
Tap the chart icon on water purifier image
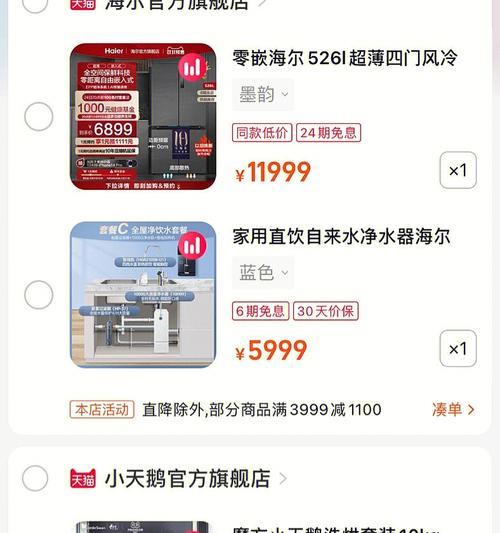pyautogui.click(x=192, y=246)
